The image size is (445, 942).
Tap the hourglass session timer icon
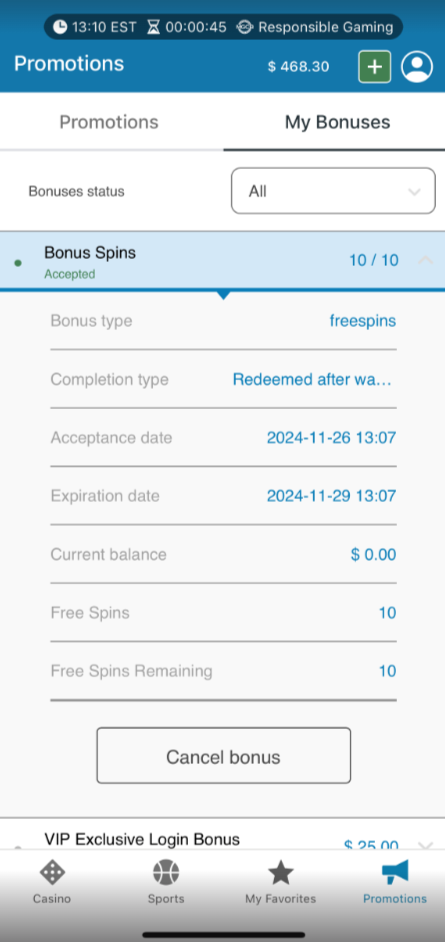tap(154, 27)
